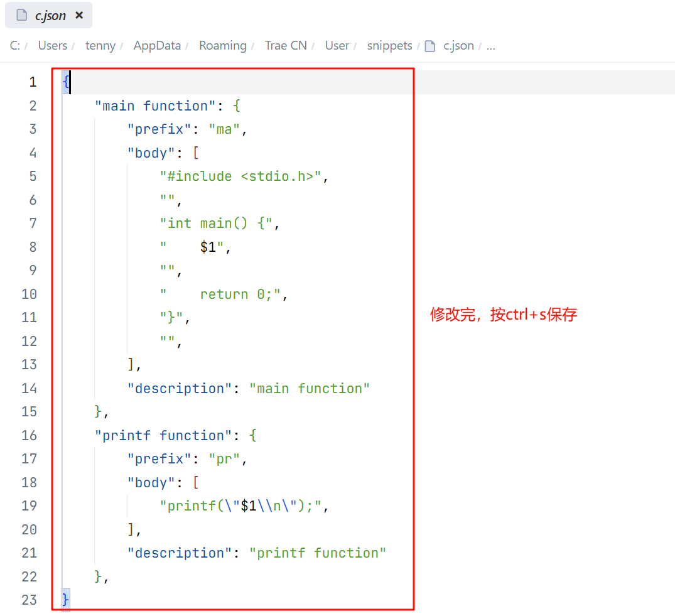Click the "pr" prefix value

click(x=224, y=459)
